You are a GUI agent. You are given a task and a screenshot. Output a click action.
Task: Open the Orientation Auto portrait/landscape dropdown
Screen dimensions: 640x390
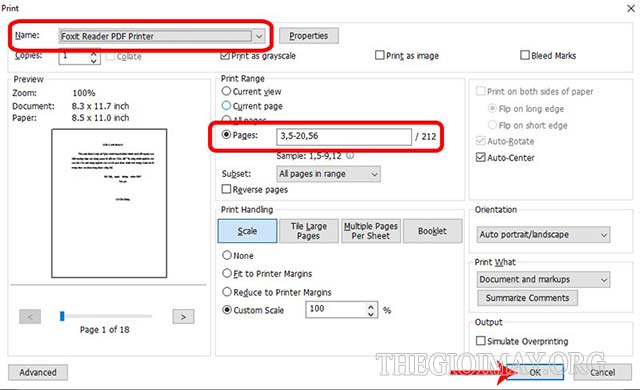pos(543,235)
